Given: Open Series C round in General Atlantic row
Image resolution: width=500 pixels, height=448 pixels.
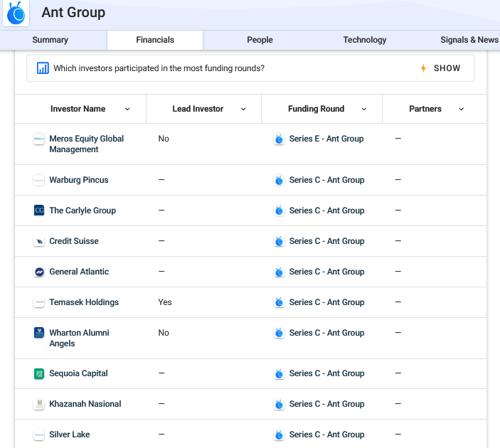Looking at the screenshot, I should coord(326,272).
